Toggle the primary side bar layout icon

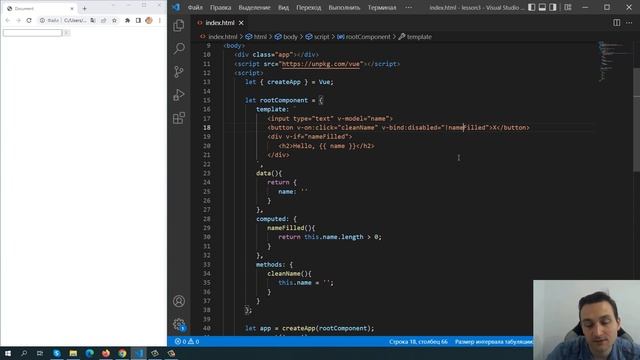531,7
